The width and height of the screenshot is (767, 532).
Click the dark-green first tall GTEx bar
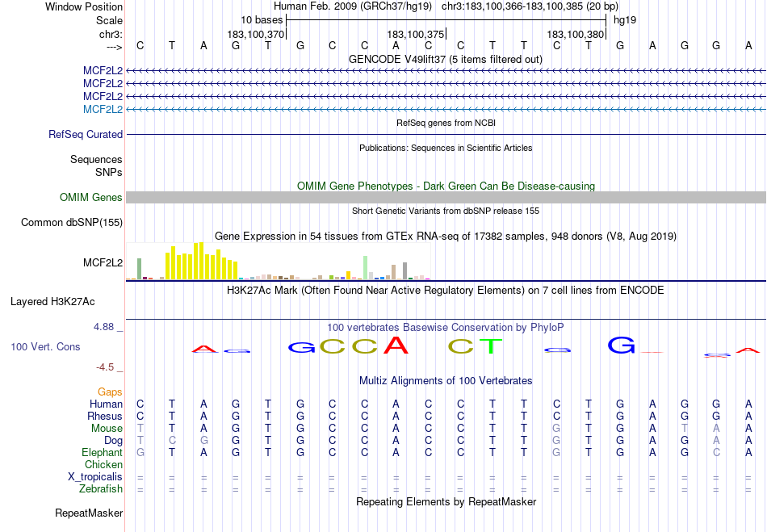139,269
